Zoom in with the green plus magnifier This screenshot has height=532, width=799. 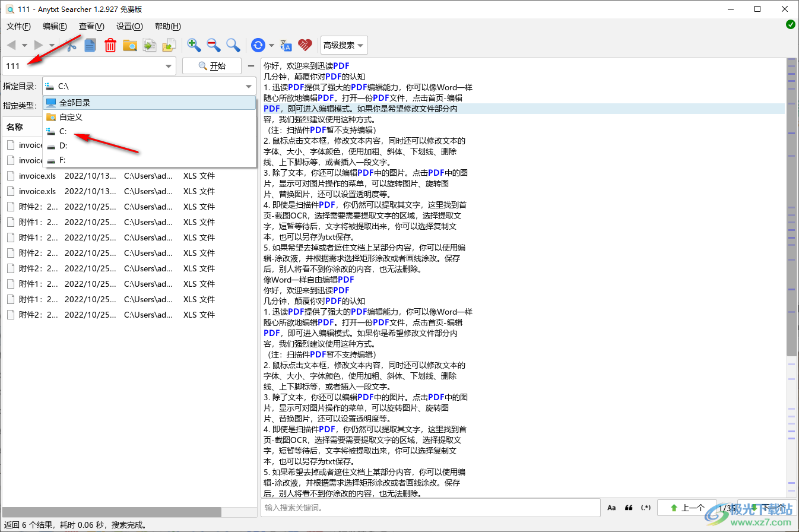coord(194,45)
